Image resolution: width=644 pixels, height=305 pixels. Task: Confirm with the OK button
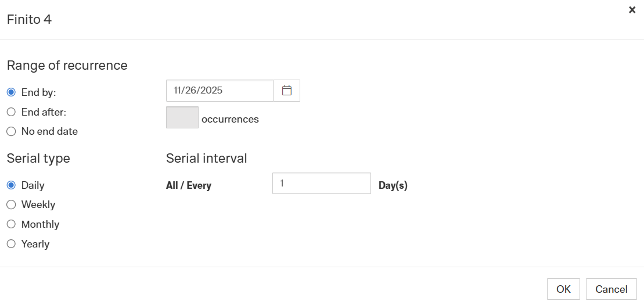pyautogui.click(x=563, y=289)
